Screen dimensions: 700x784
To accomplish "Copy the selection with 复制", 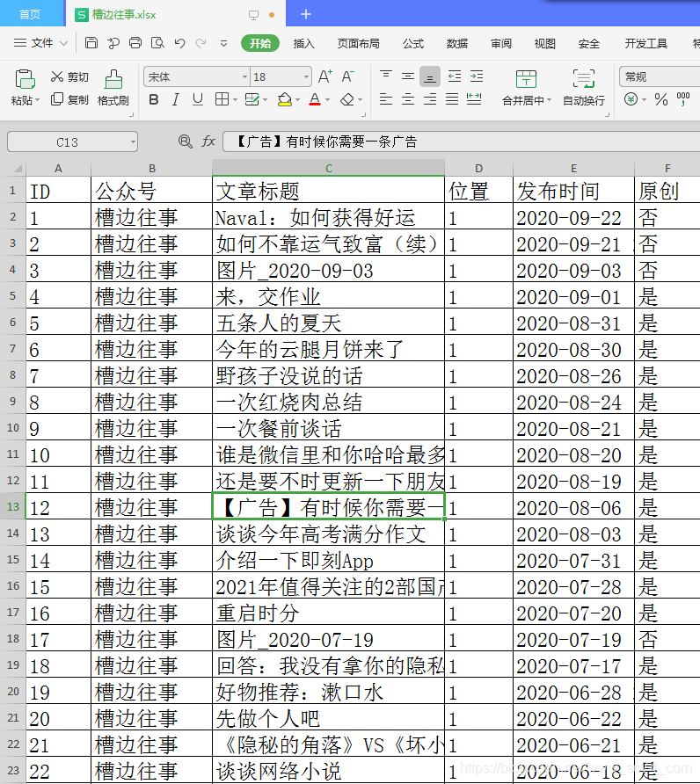I will tap(69, 99).
